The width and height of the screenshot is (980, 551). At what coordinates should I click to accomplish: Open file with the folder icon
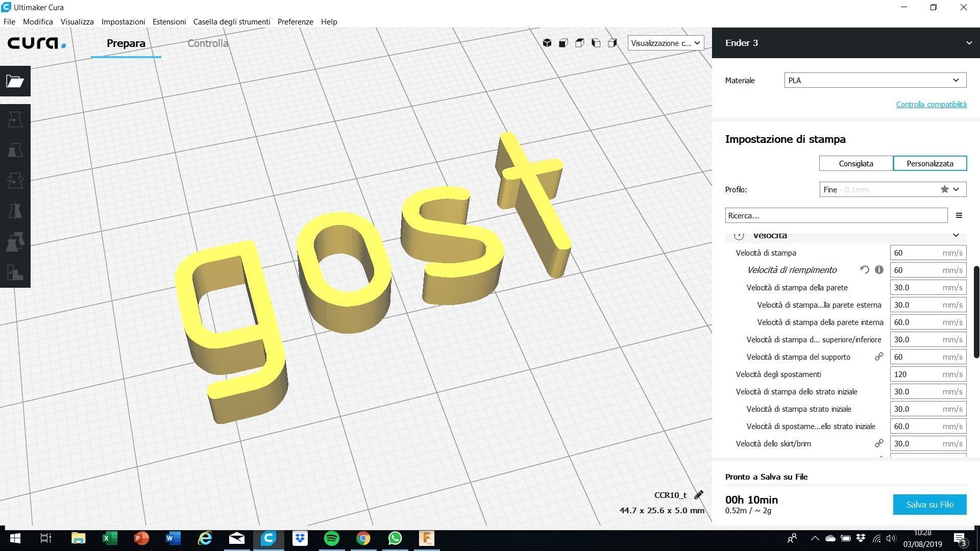(15, 81)
